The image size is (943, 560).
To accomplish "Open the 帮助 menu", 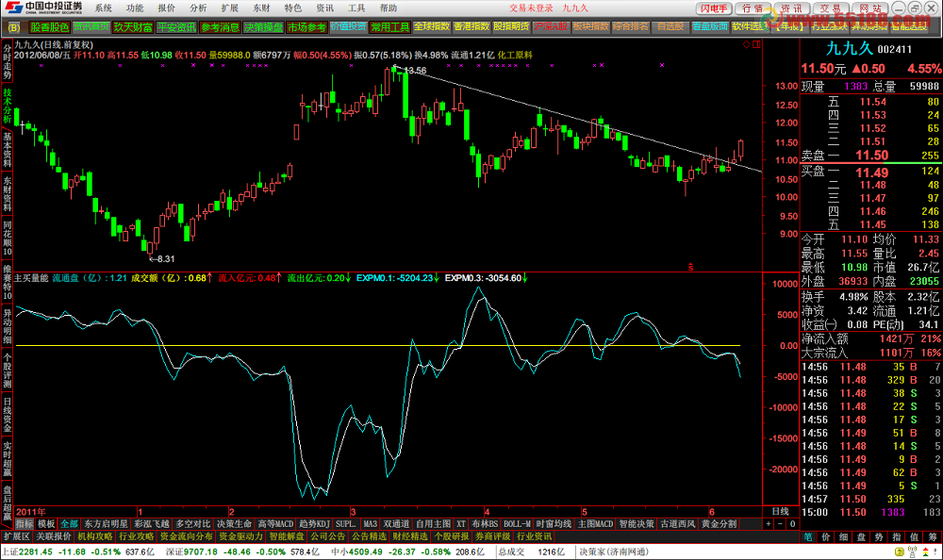I will (389, 8).
